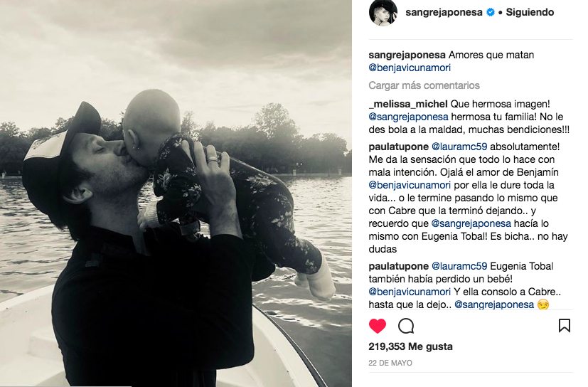This screenshot has height=387, width=588.
Task: Open second paulatupone commenter username
Action: click(x=399, y=267)
